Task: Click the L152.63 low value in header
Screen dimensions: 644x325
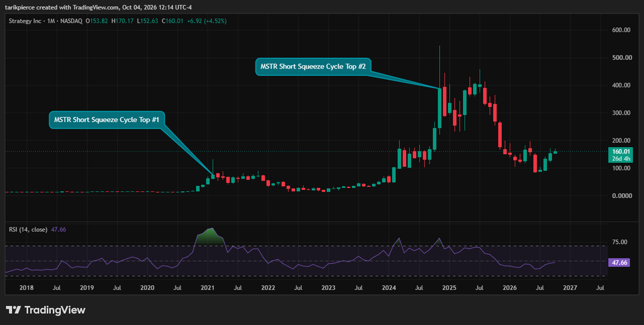Action: (x=147, y=21)
